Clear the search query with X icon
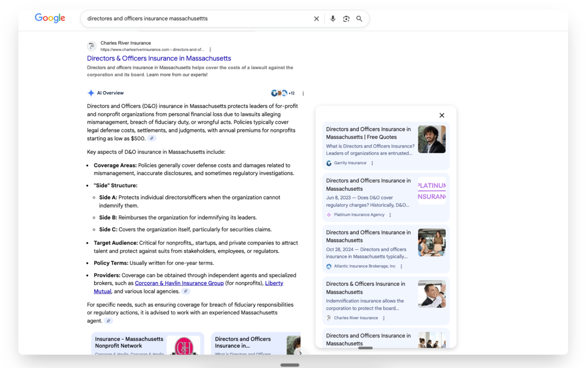Viewport: 588px width, 368px height. (316, 19)
